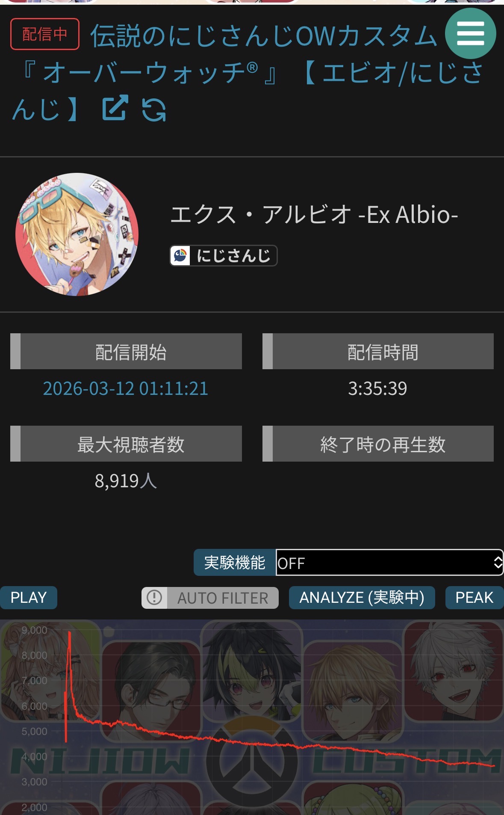Click the 2026-03-12 01:11:21 start time link

point(125,388)
